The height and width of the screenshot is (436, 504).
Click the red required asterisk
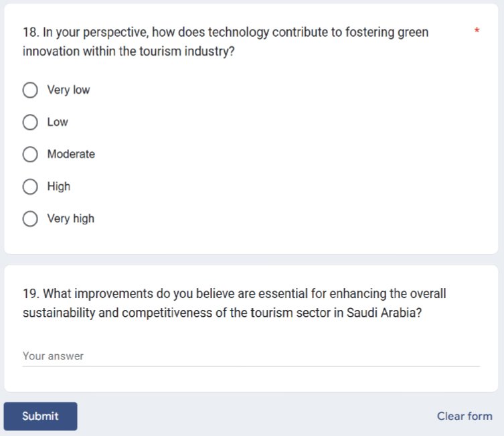477,31
